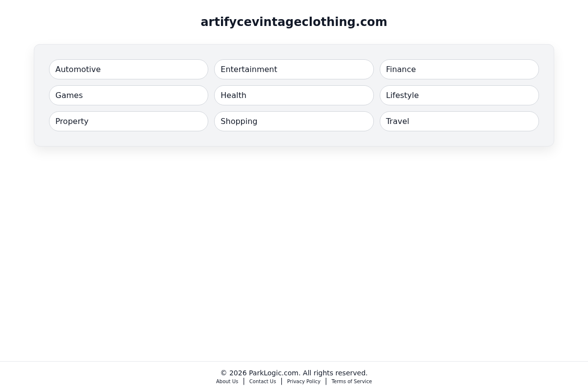This screenshot has height=392, width=588.
Task: Click the Health pill in the middle row
Action: click(x=294, y=95)
